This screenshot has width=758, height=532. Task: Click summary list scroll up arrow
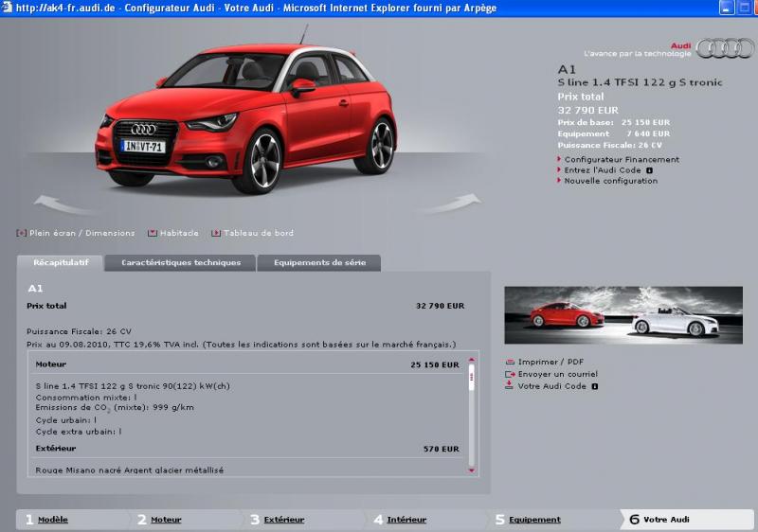472,360
